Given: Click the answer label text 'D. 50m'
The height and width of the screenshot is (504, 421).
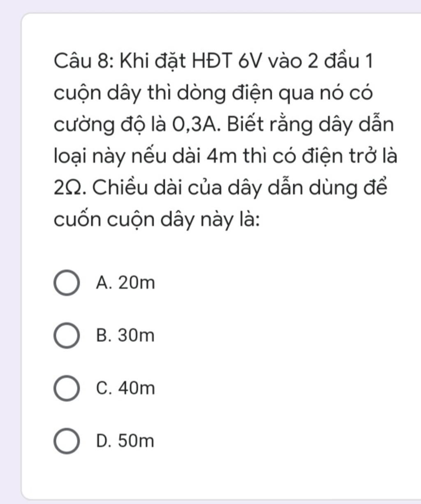Looking at the screenshot, I should [x=125, y=441].
